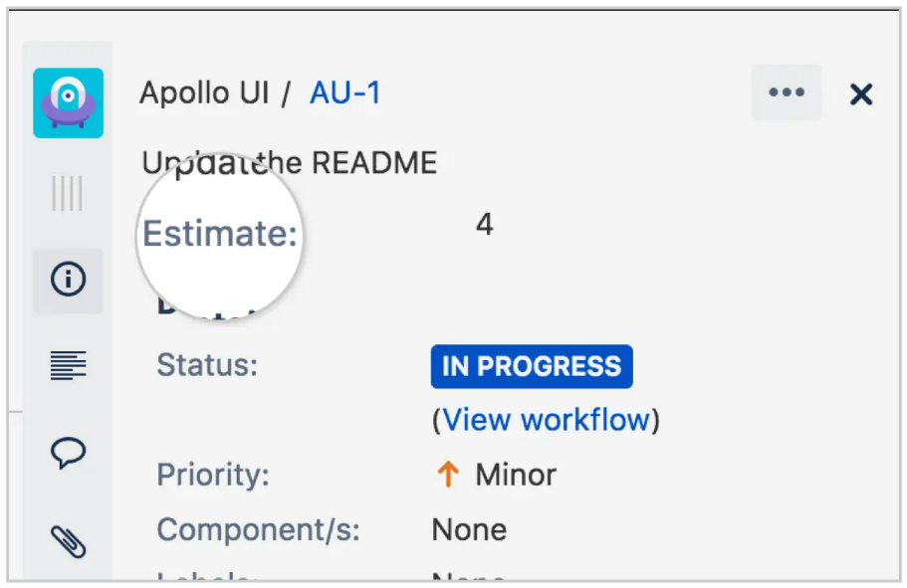Open the more actions ellipsis menu
The height and width of the screenshot is (588, 907).
pos(787,93)
